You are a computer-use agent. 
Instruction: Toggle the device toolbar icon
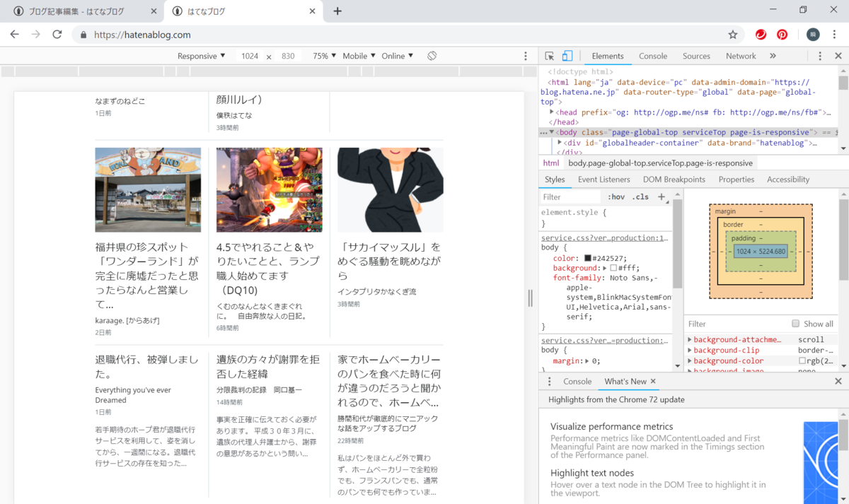(x=567, y=56)
